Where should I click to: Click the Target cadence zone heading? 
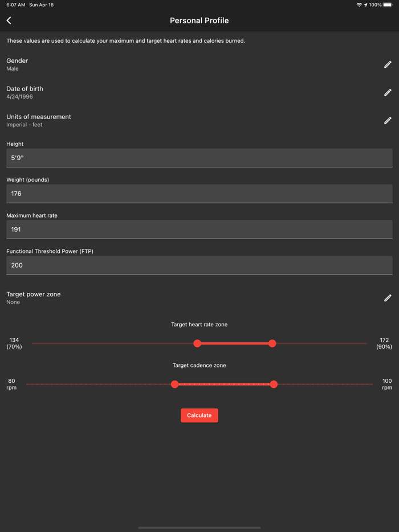tap(199, 366)
